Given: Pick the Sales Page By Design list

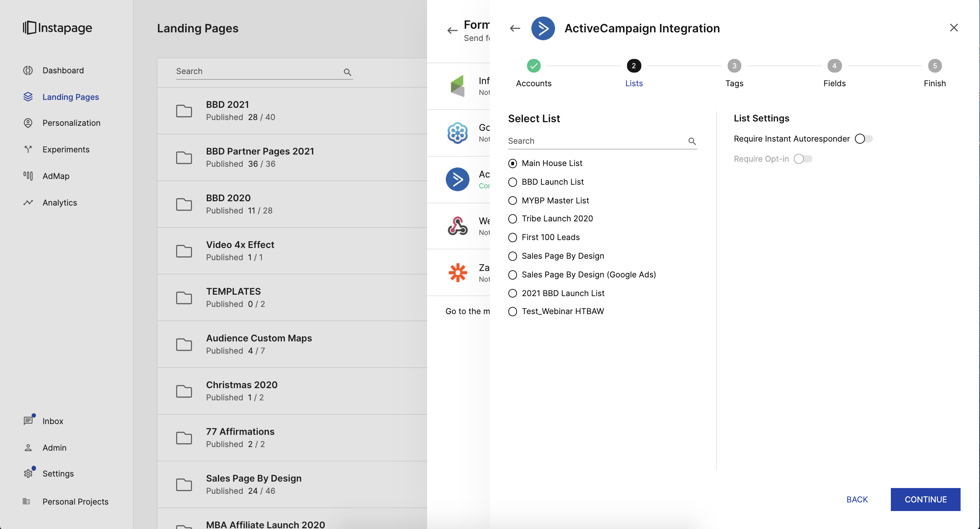Looking at the screenshot, I should click(x=512, y=256).
